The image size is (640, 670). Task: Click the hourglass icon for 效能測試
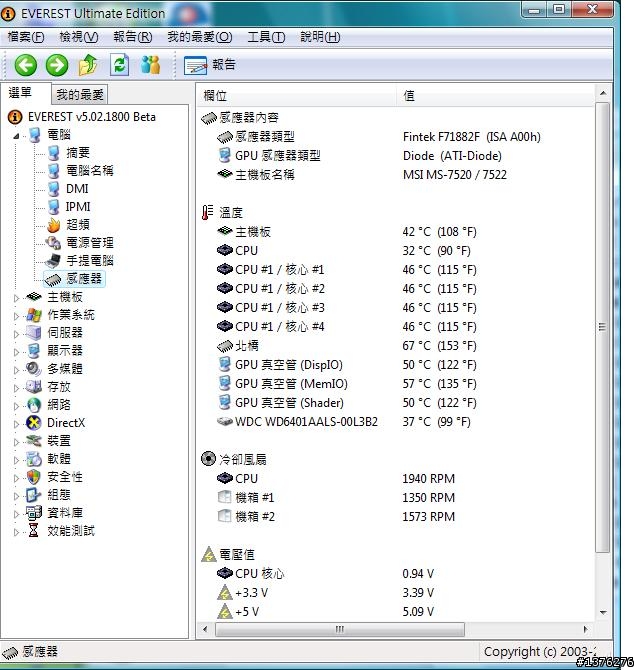34,531
